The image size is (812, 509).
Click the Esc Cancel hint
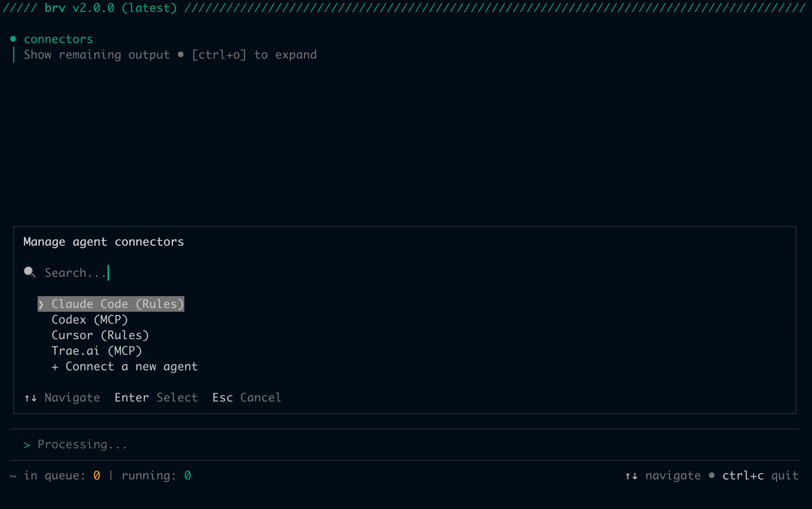point(246,397)
